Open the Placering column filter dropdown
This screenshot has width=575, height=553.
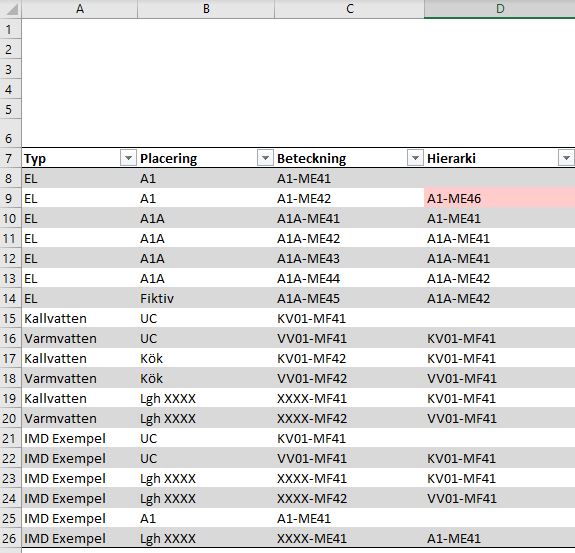coord(265,158)
